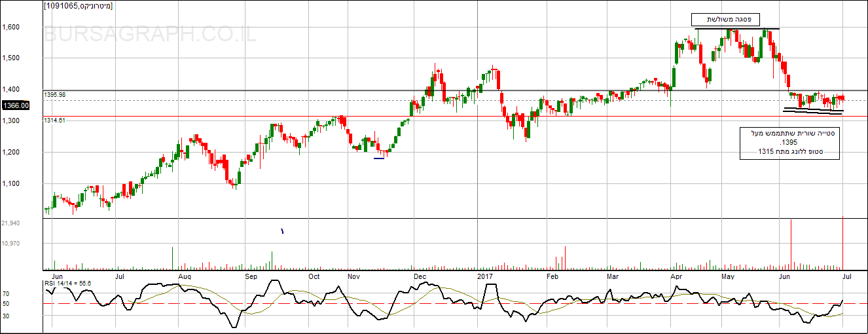Click the small blue line under November candles
This screenshot has height=334, width=868.
pos(379,158)
